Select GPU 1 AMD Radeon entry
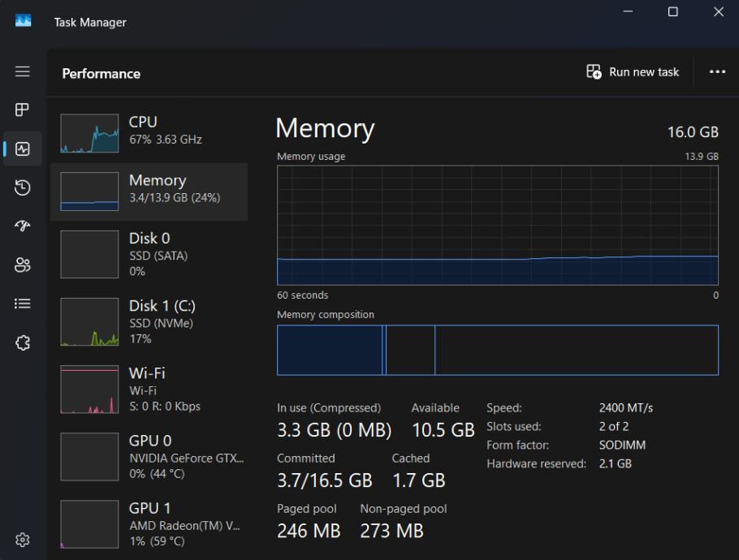This screenshot has height=560, width=739. coord(149,523)
